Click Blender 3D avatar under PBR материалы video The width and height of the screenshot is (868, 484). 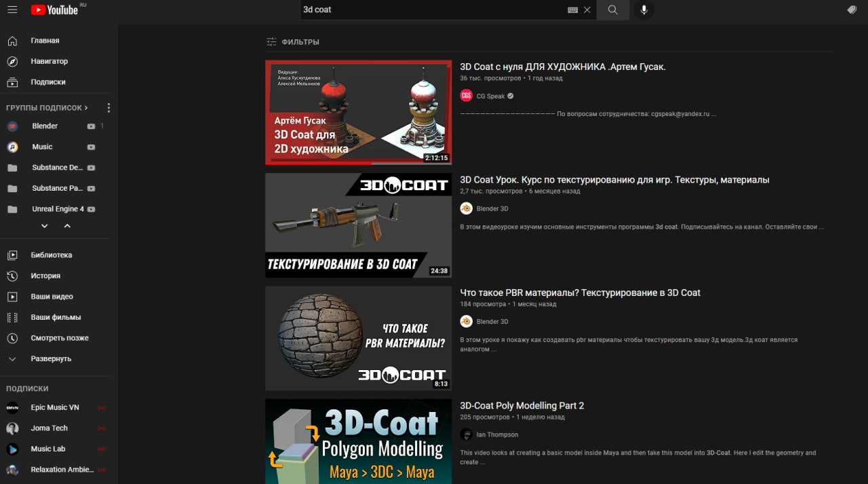(467, 321)
